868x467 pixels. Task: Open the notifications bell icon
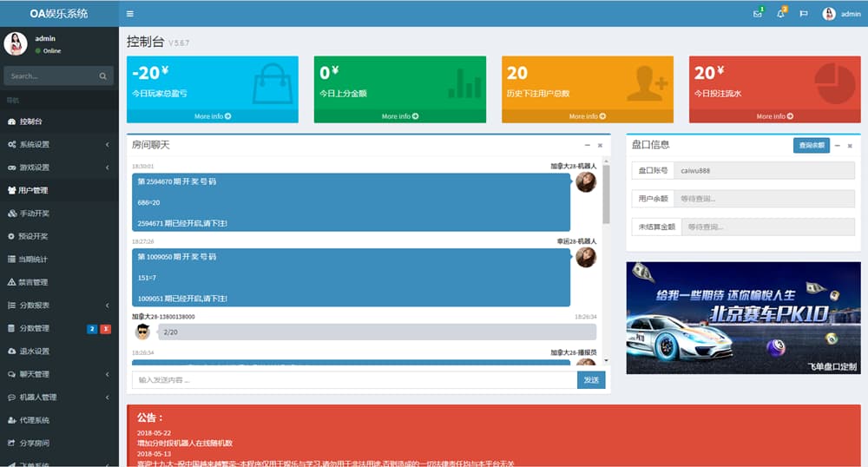780,14
